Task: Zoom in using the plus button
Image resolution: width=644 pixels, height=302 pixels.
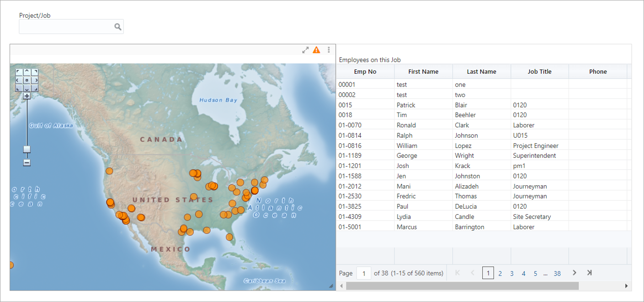Action: 27,96
